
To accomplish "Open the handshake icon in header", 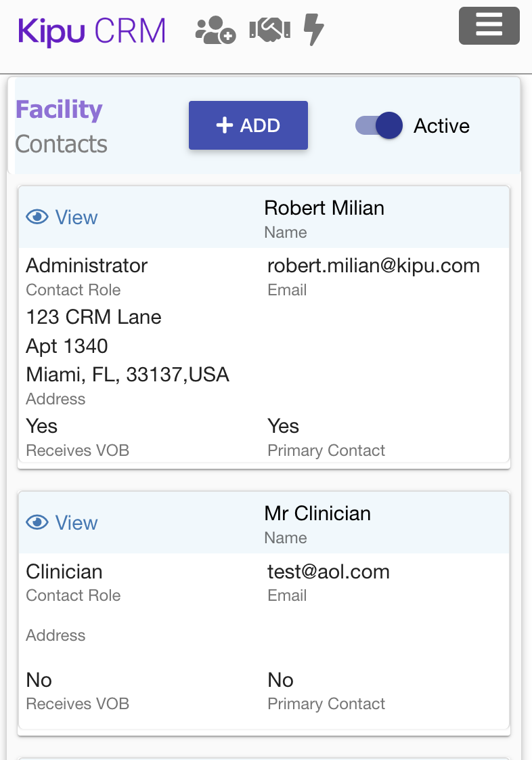I will coord(269,29).
